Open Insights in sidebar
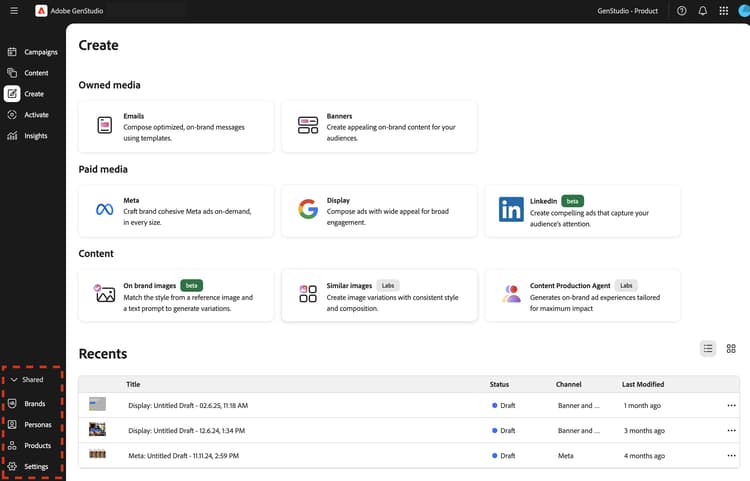Image resolution: width=750 pixels, height=481 pixels. (33, 136)
